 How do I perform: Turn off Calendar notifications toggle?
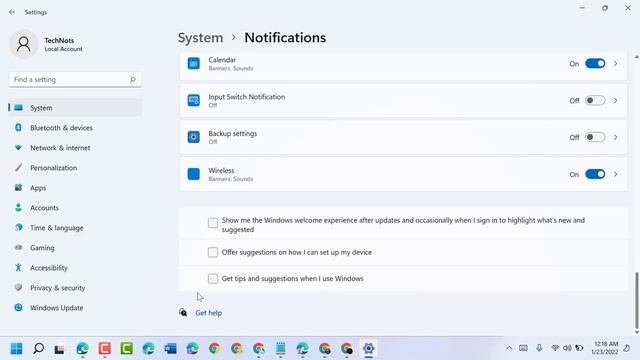(x=595, y=64)
